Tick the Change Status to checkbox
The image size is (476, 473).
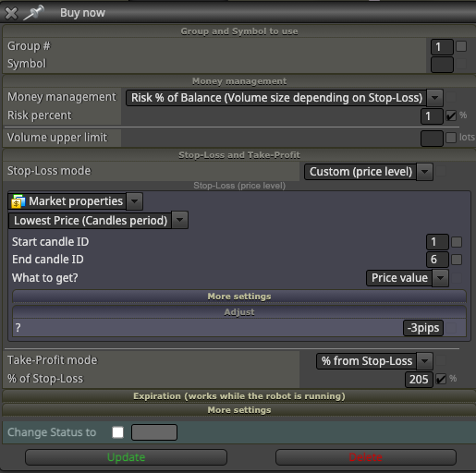point(118,432)
